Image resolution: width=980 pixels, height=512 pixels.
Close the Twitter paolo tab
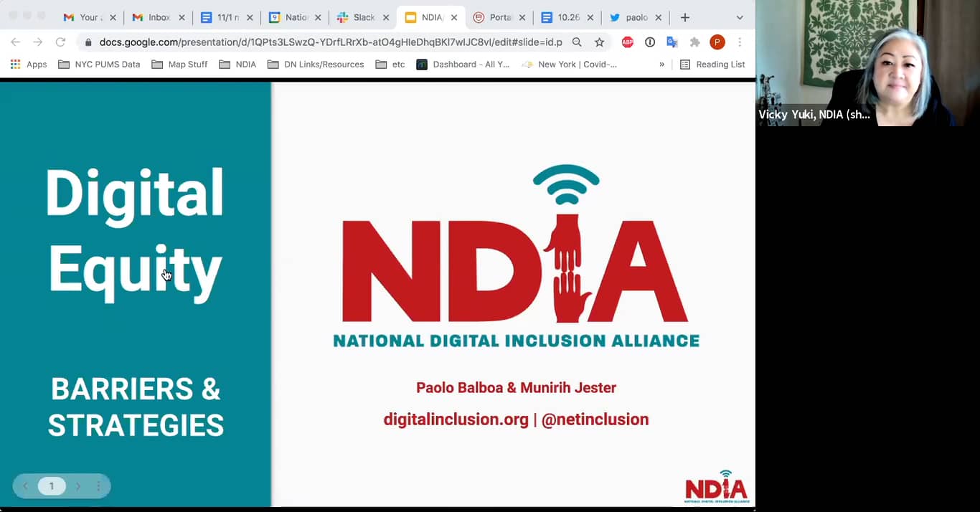click(658, 17)
